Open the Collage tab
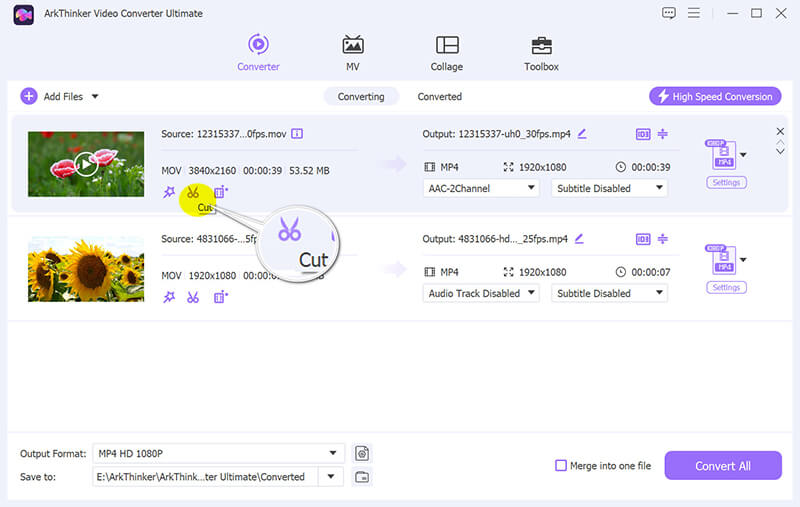The image size is (800, 507). tap(447, 53)
